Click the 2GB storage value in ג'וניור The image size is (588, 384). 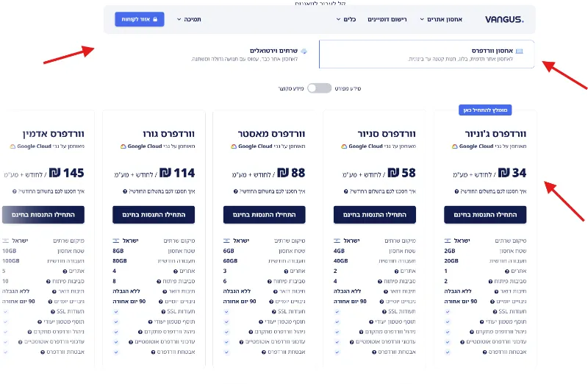pos(450,251)
